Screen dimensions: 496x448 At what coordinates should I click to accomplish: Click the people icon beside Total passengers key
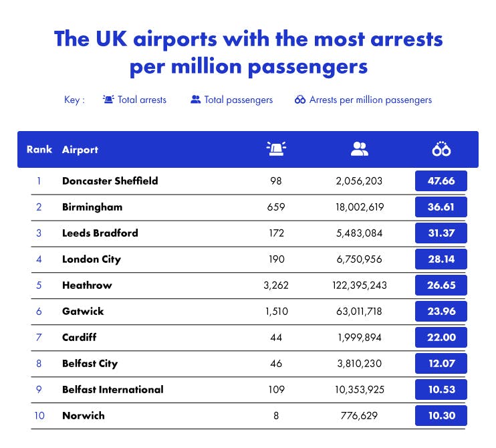coord(196,100)
